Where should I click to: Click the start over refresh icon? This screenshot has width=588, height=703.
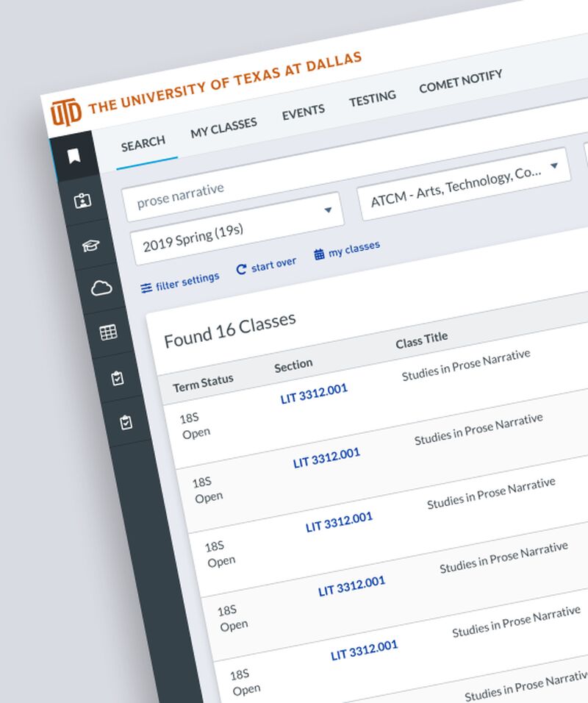241,268
